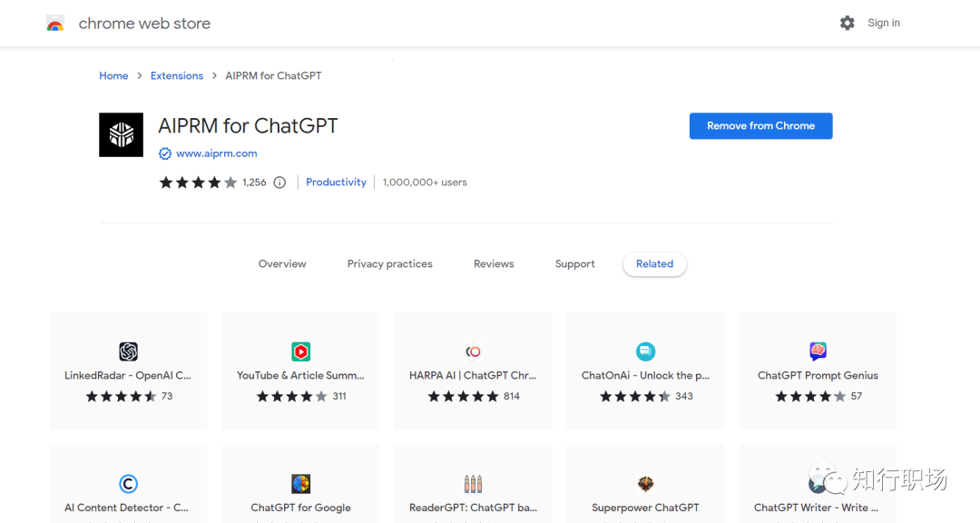Open the Superpower ChatGPT title
This screenshot has width=980, height=523.
point(646,508)
